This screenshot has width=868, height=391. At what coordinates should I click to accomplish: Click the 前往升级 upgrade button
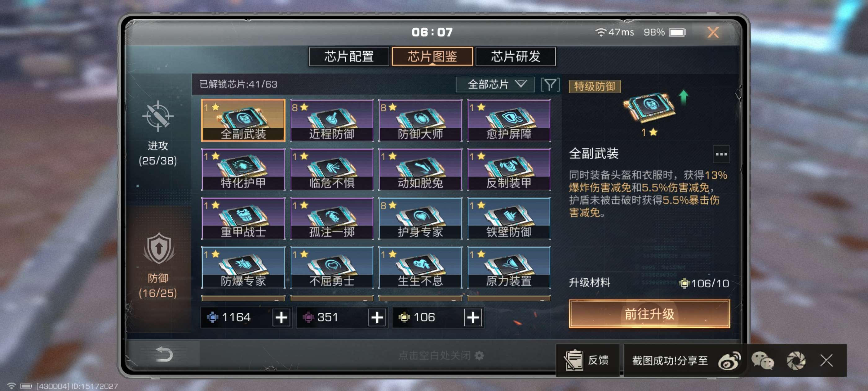tap(649, 314)
